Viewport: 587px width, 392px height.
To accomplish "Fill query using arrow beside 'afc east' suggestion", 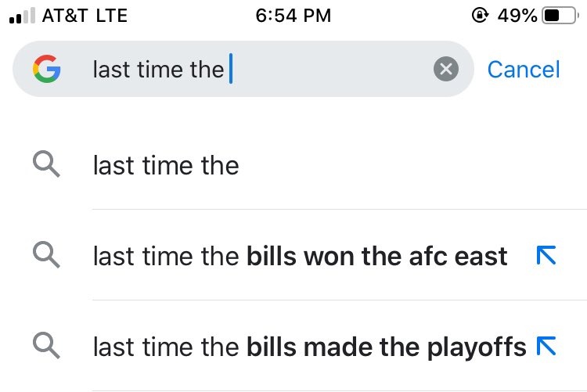I will point(546,255).
